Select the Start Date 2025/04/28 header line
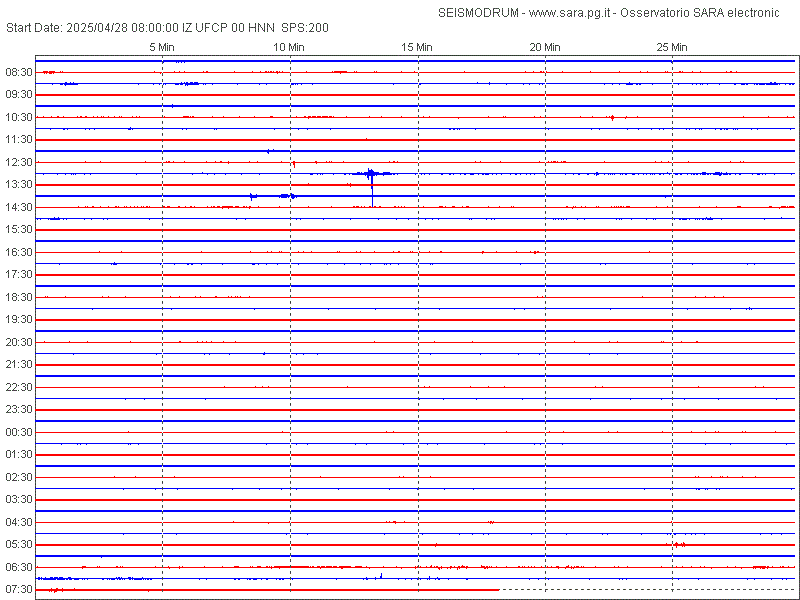 (x=167, y=28)
